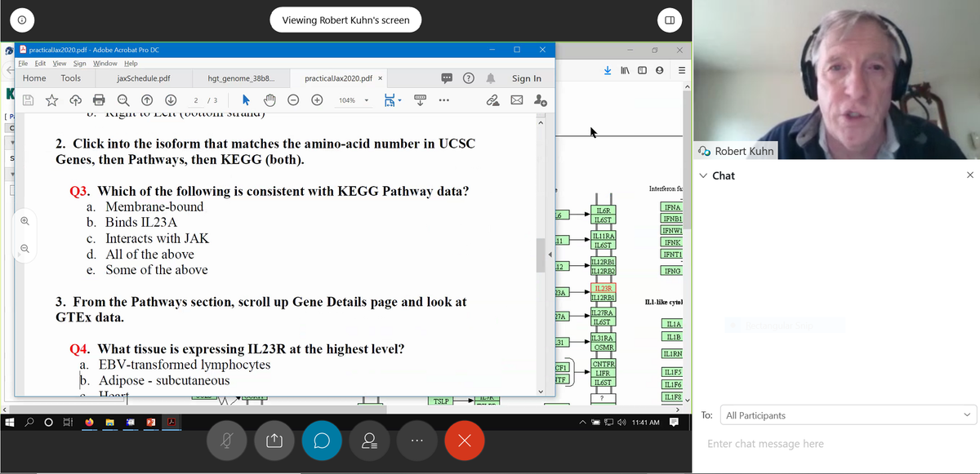Click the scrolling mode keyboard icon

click(421, 100)
